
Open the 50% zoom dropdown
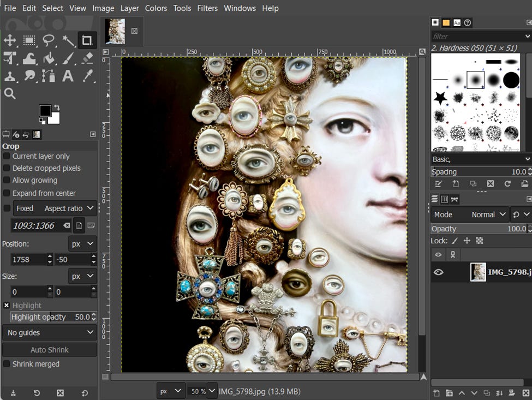pyautogui.click(x=212, y=391)
